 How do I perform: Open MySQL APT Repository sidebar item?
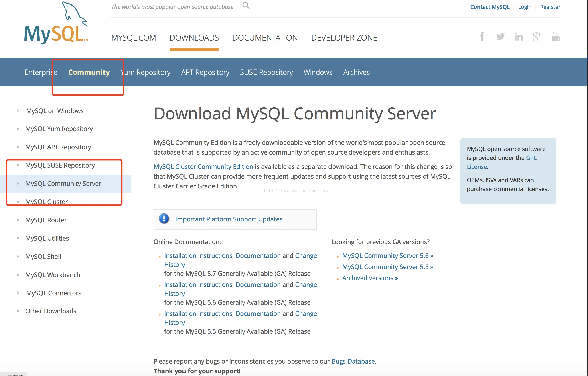pos(58,147)
